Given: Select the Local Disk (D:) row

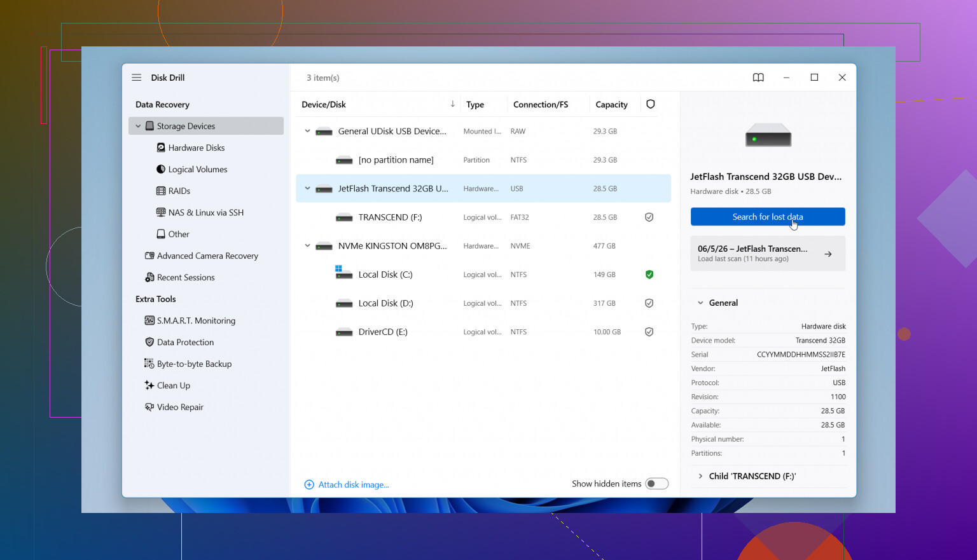Looking at the screenshot, I should coord(483,303).
